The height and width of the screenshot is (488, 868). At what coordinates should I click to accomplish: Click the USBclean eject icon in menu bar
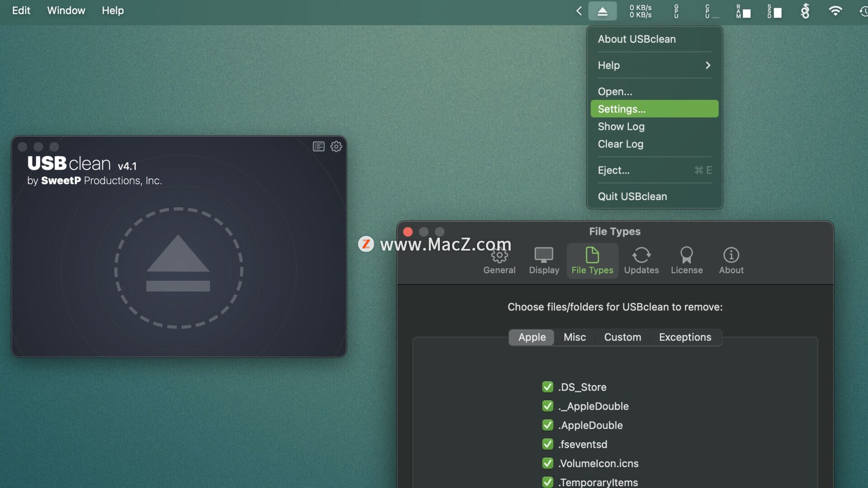click(x=602, y=11)
